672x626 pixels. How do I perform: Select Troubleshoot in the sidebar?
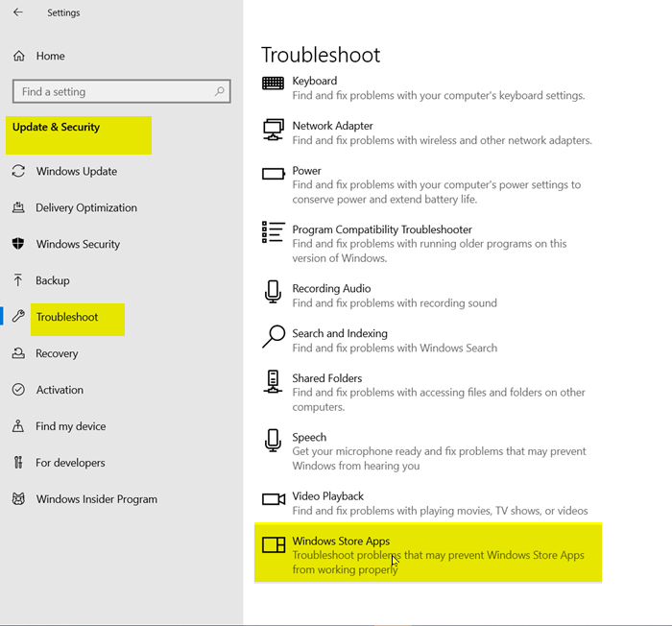pyautogui.click(x=67, y=317)
